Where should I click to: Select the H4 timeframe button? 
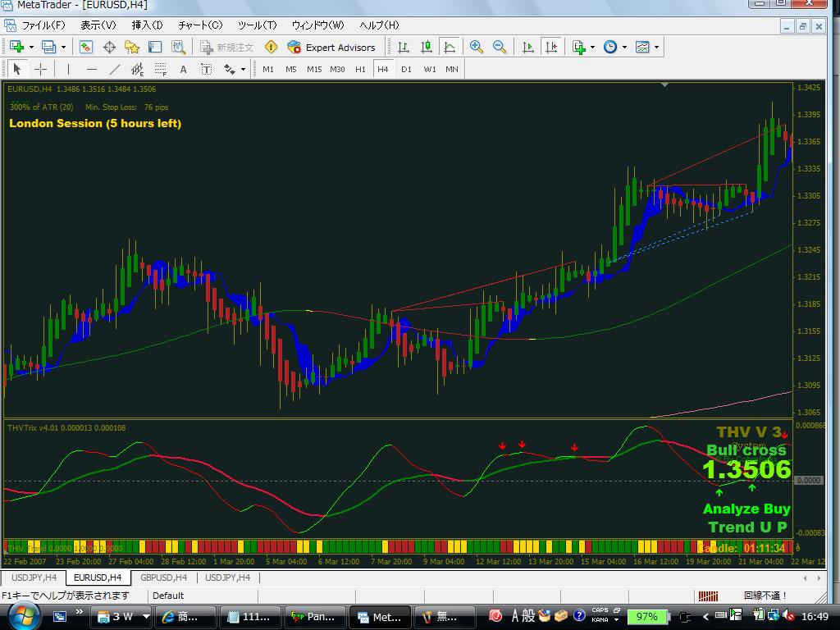pos(382,69)
